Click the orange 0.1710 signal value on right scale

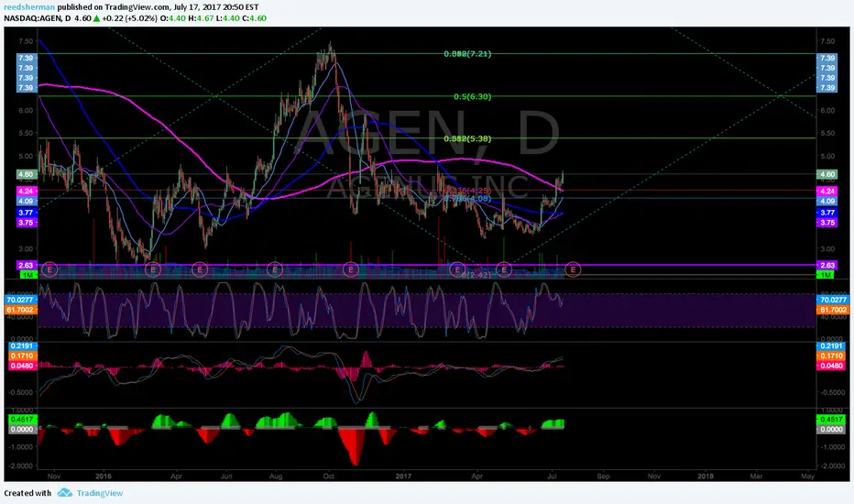(x=831, y=356)
